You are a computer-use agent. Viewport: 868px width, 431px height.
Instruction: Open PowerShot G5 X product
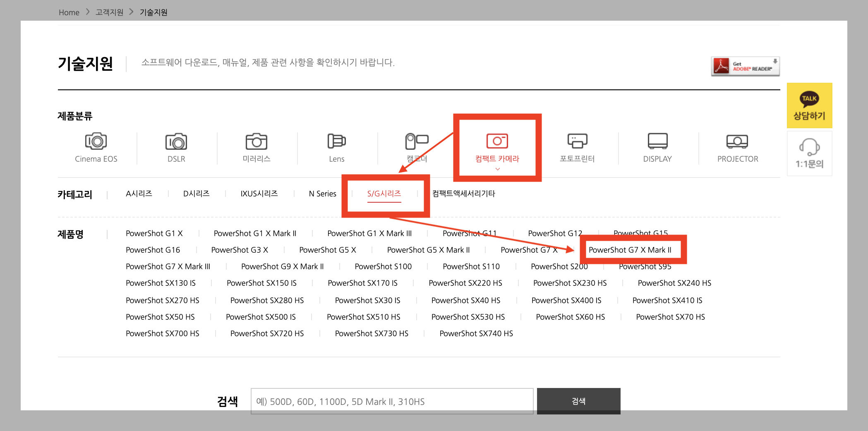328,250
